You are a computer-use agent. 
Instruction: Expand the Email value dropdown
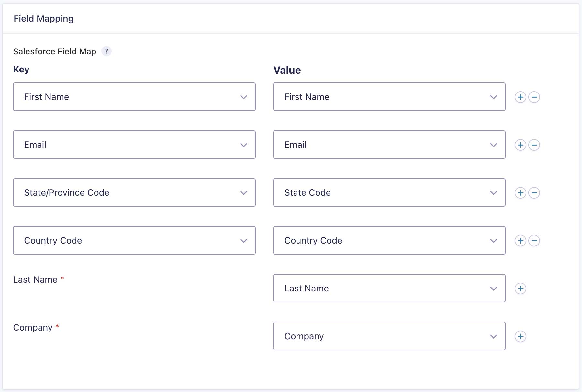pos(389,145)
